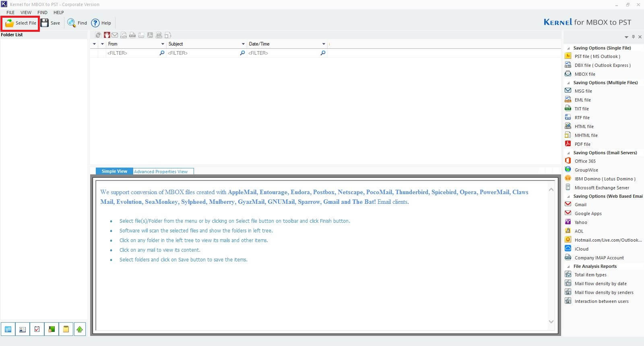
Task: Choose TXT file saving option
Action: (x=582, y=109)
